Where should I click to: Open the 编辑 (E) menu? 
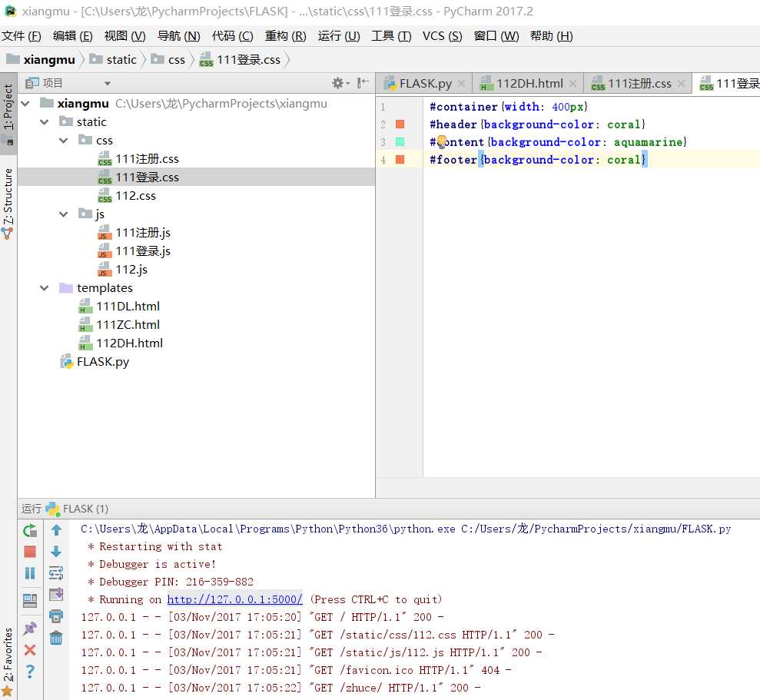point(73,36)
